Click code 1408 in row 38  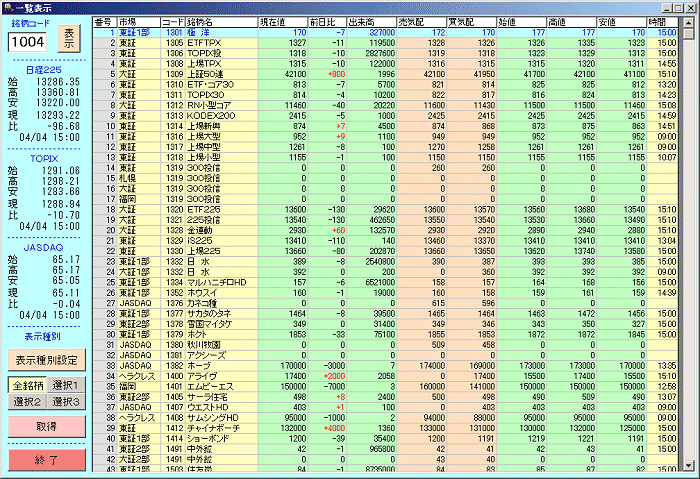coord(175,418)
